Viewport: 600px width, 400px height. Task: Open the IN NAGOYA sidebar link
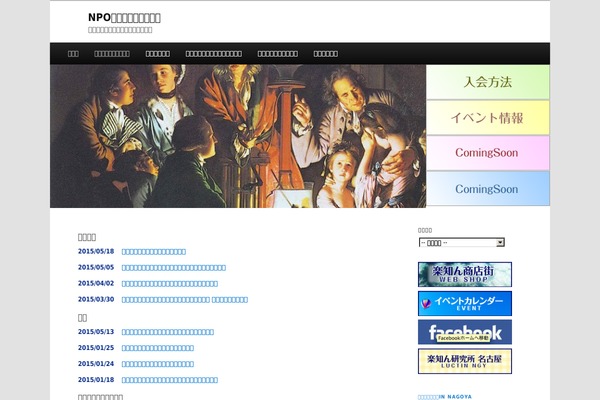tap(445, 397)
